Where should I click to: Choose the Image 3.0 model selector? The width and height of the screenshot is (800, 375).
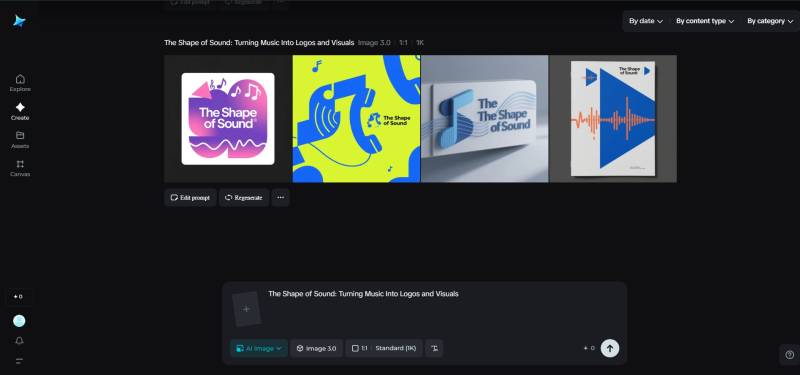pyautogui.click(x=316, y=348)
